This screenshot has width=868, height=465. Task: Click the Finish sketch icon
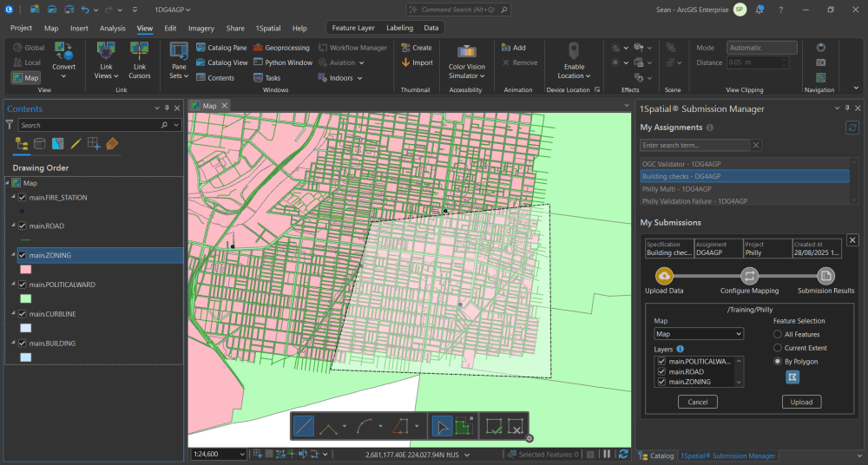494,427
